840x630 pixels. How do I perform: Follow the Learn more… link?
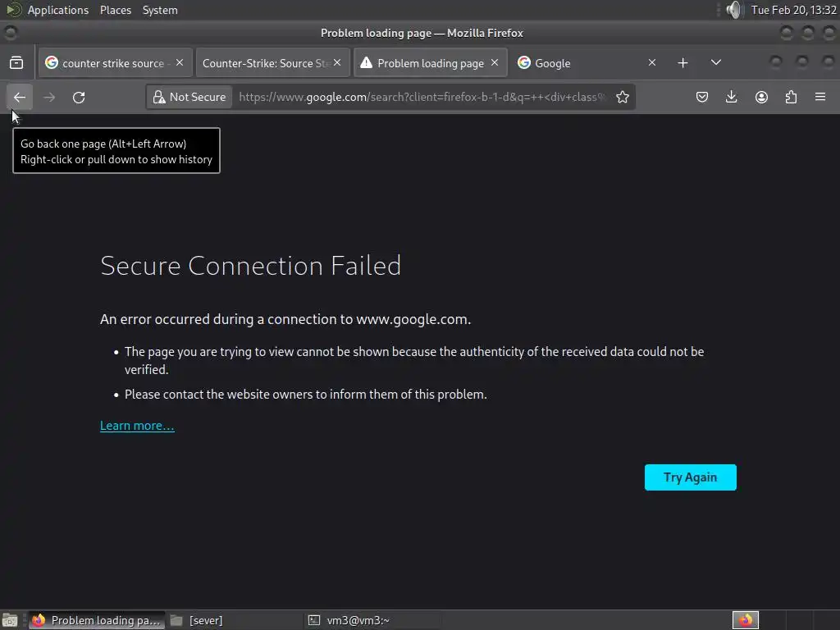click(137, 425)
